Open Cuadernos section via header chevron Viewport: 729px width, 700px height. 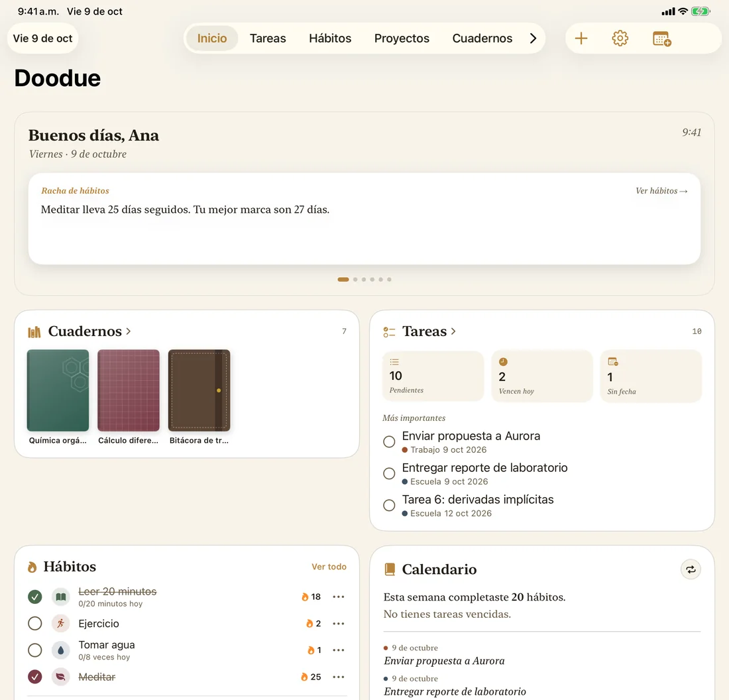(129, 331)
